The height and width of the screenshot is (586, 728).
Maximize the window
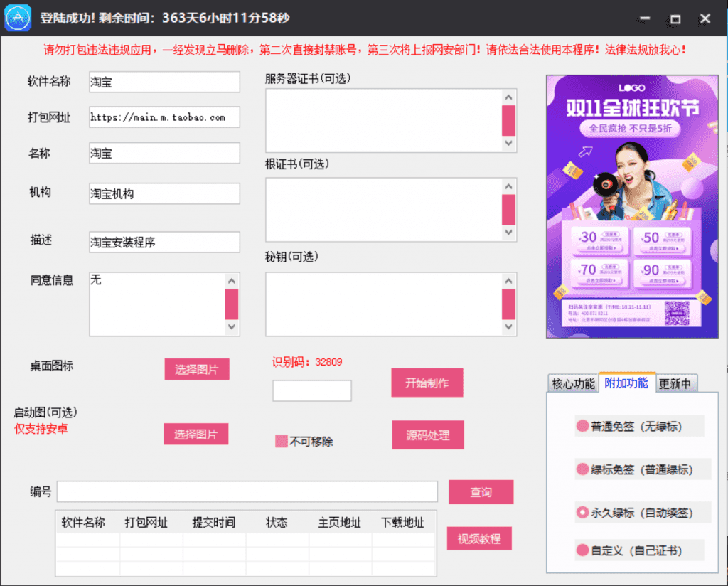[x=675, y=18]
